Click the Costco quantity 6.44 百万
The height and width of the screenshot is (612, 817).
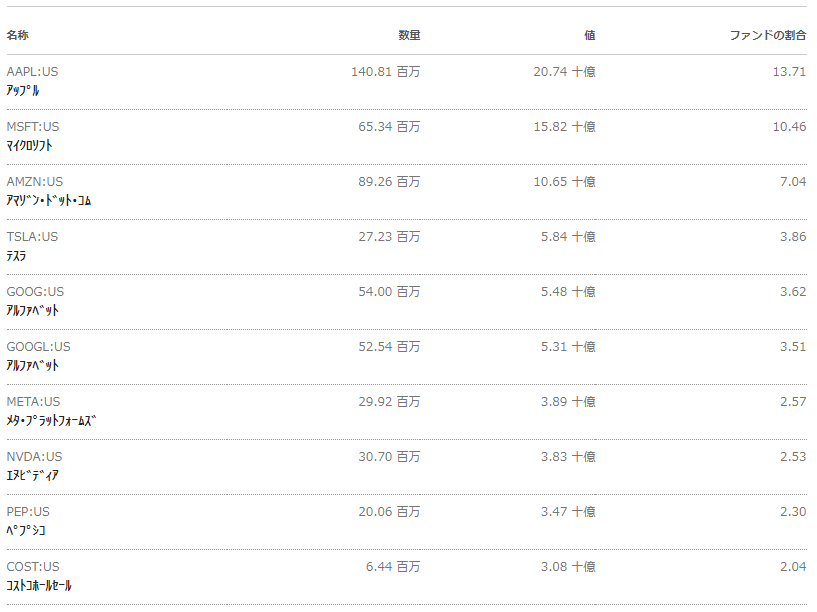(392, 567)
